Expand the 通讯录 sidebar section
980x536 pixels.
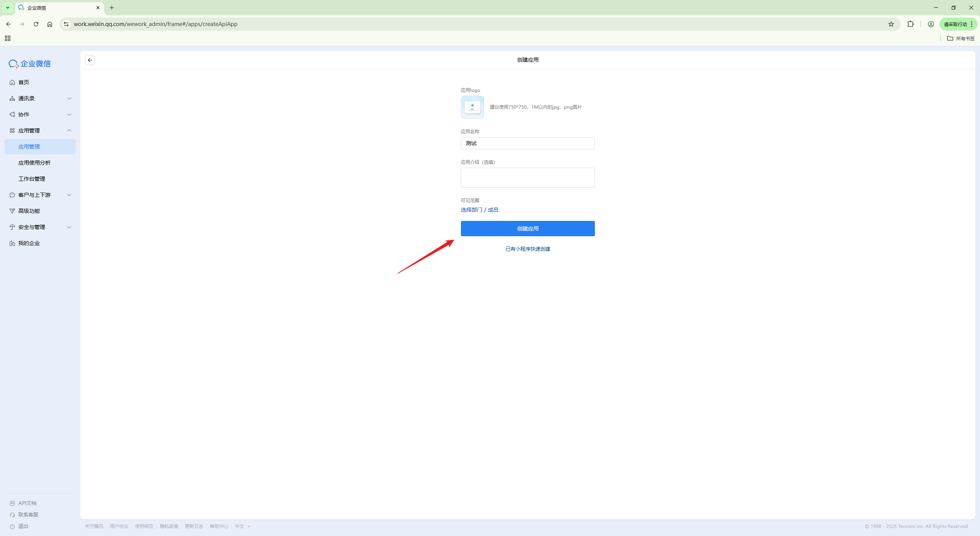click(x=40, y=98)
